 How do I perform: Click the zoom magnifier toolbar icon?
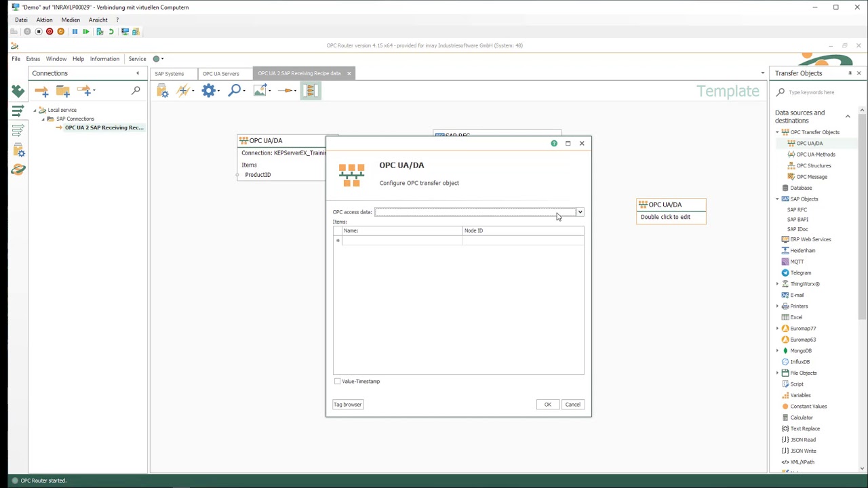pyautogui.click(x=235, y=90)
